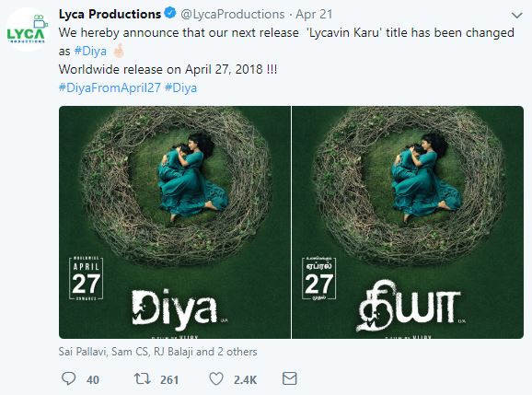Click the envelope direct message icon

click(x=290, y=378)
